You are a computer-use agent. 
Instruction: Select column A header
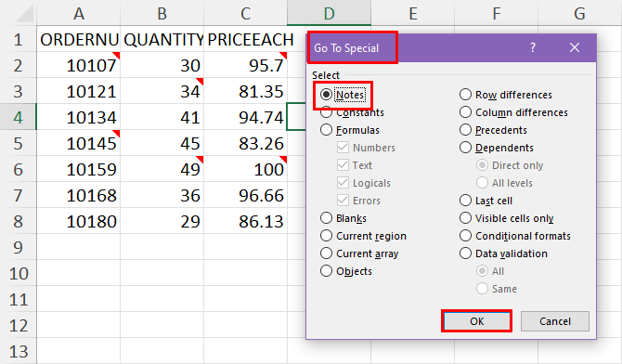[x=79, y=14]
